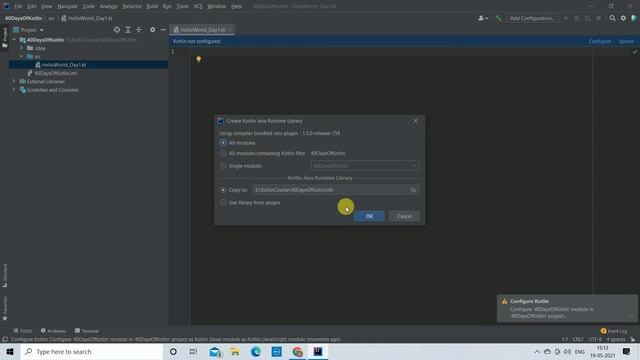
Task: Open the Structure vertical side tab
Action: tap(4, 275)
